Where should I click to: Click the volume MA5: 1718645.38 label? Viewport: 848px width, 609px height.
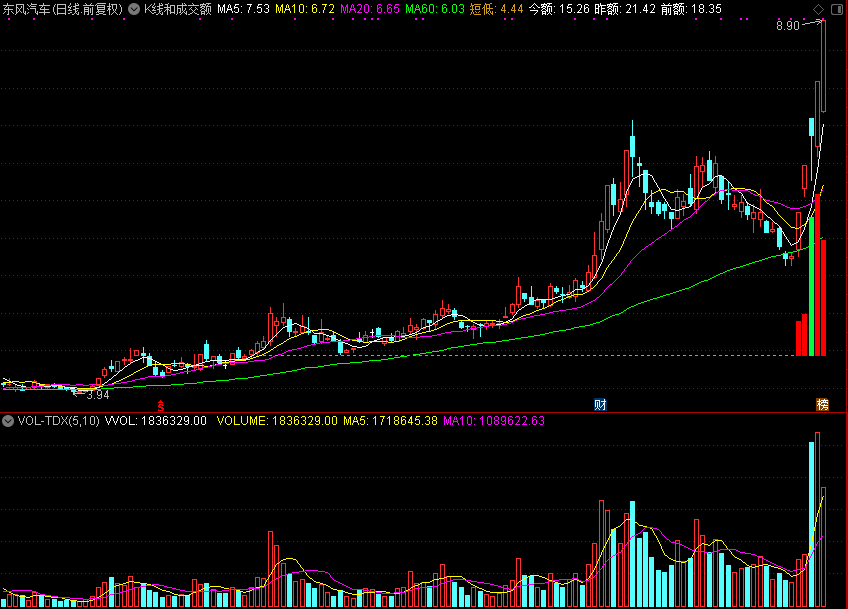coord(390,421)
